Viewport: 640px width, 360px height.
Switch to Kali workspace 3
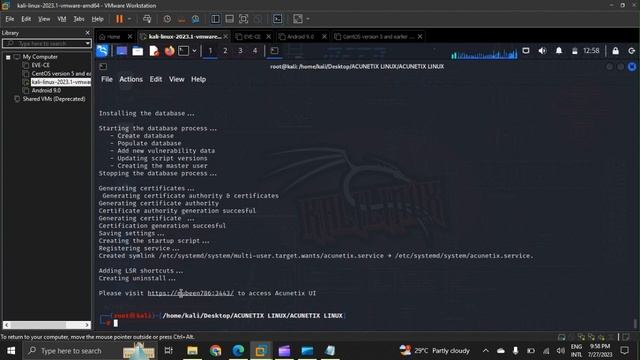pyautogui.click(x=240, y=51)
